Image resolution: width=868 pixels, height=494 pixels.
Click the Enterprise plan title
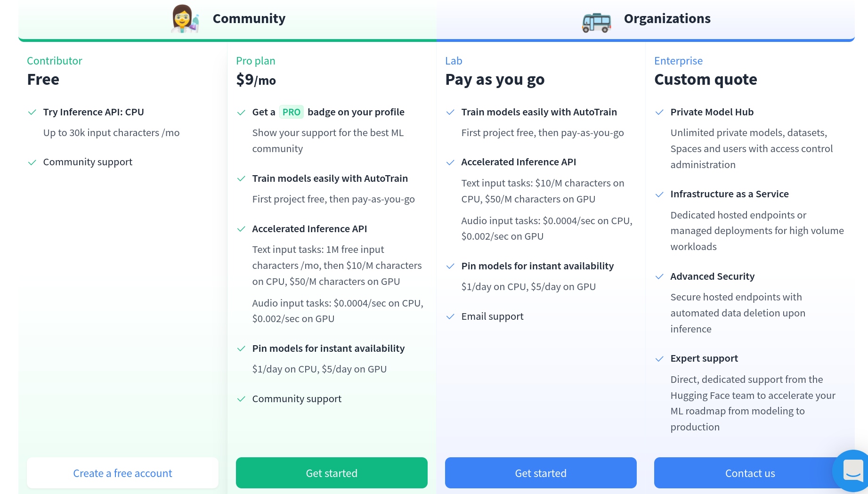[x=678, y=61]
